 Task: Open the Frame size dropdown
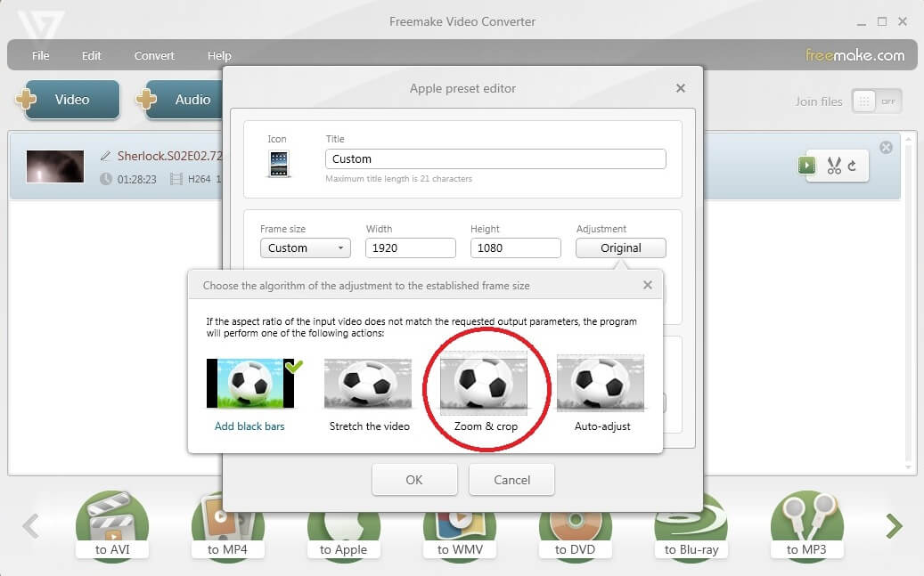(306, 248)
